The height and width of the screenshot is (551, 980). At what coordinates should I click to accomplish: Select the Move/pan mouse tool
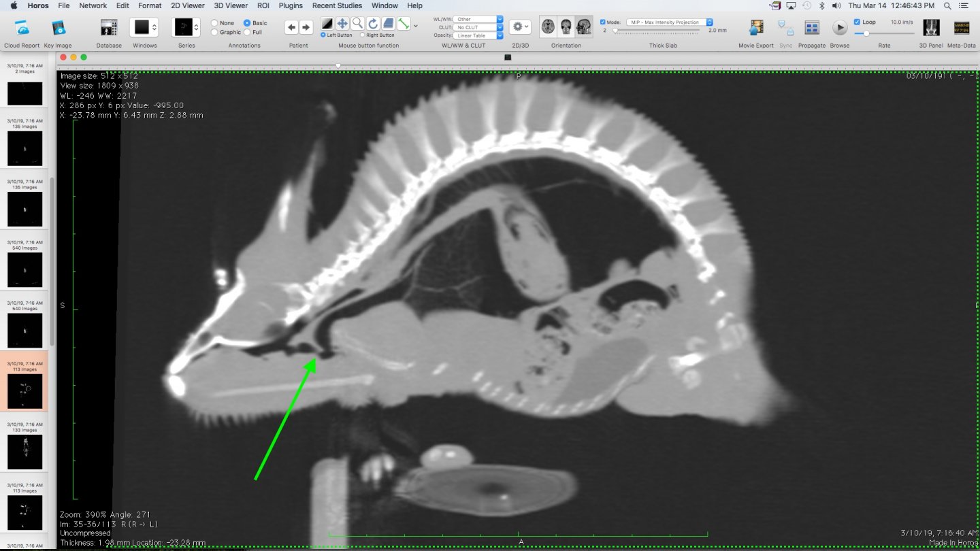point(342,24)
